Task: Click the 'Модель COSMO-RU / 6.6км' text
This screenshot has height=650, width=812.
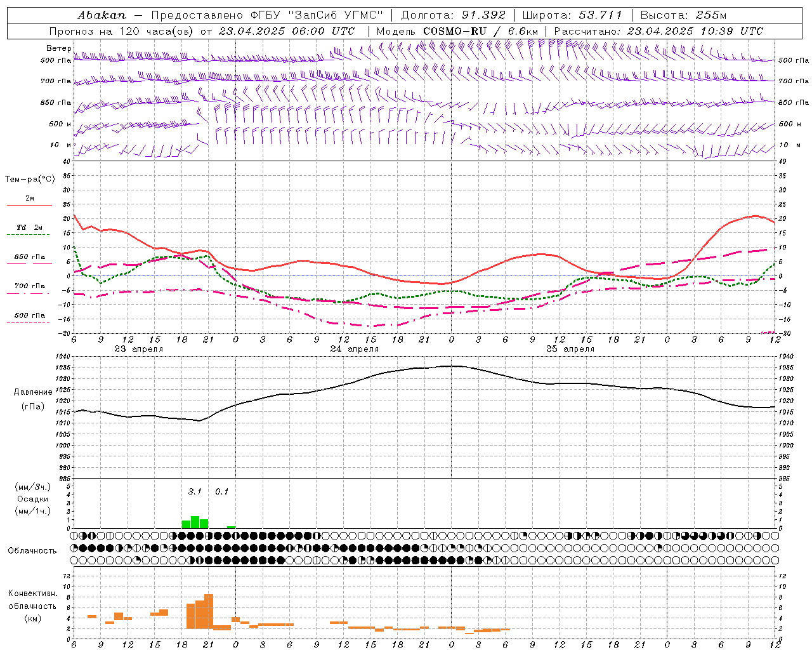Action: click(x=457, y=31)
